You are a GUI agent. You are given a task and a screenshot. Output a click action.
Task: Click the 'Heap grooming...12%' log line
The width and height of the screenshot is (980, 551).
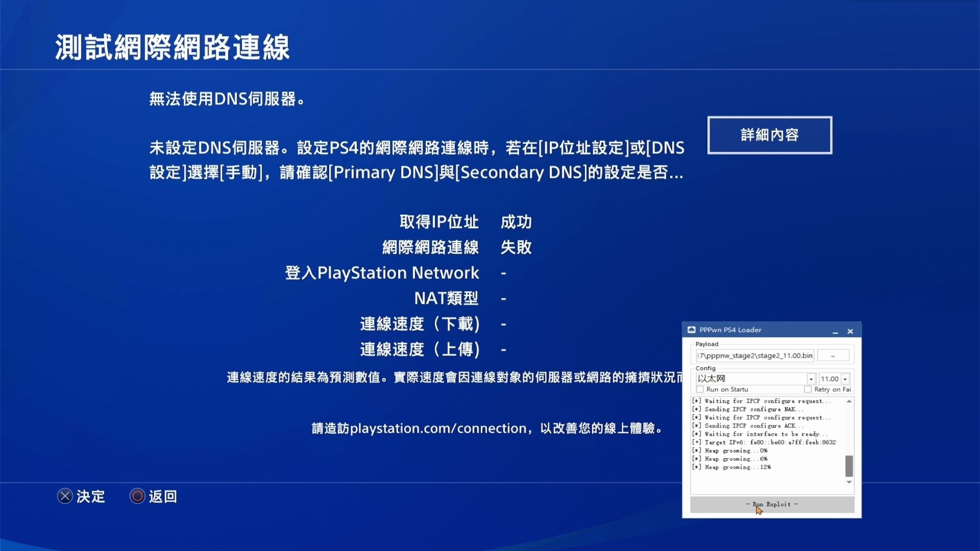[x=731, y=467]
